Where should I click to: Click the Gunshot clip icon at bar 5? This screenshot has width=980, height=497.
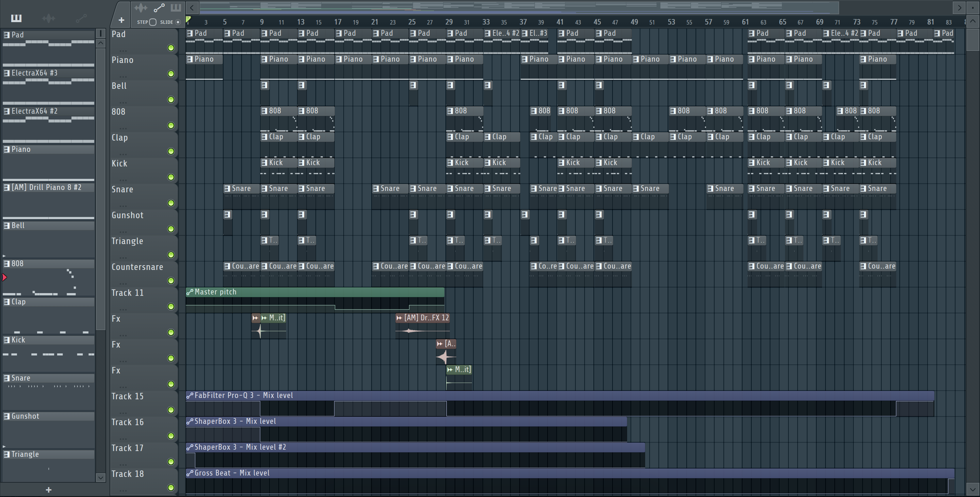tap(227, 214)
